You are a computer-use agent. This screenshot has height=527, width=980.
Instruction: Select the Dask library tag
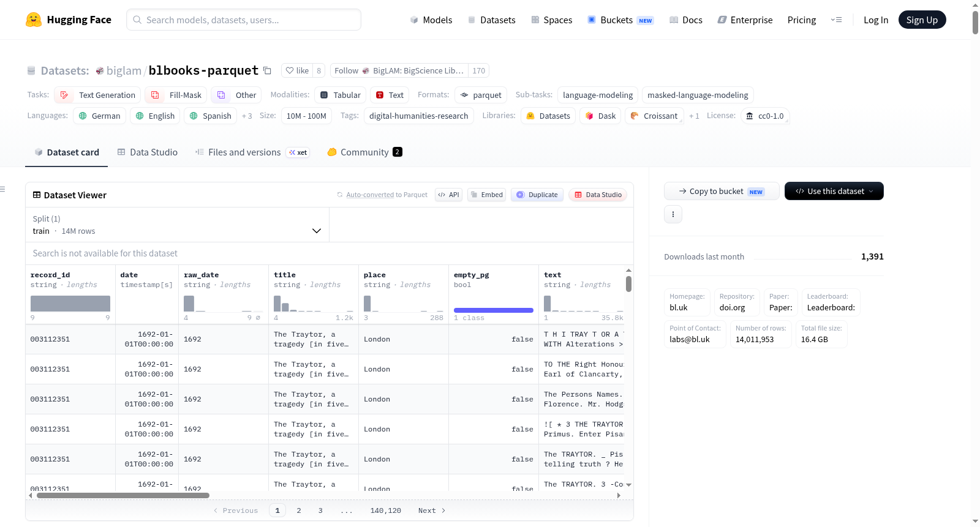(x=600, y=116)
